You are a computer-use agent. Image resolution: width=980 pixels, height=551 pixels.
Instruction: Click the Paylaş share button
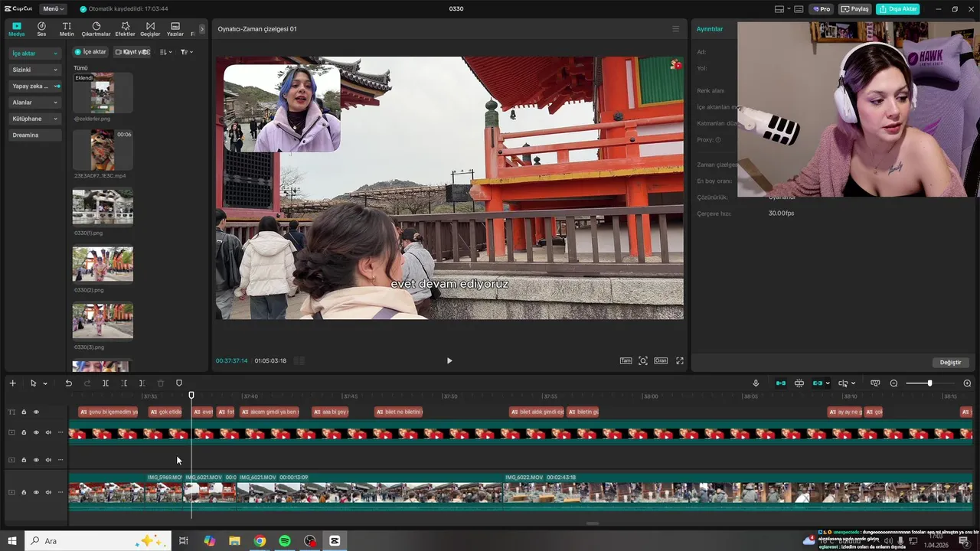[855, 9]
